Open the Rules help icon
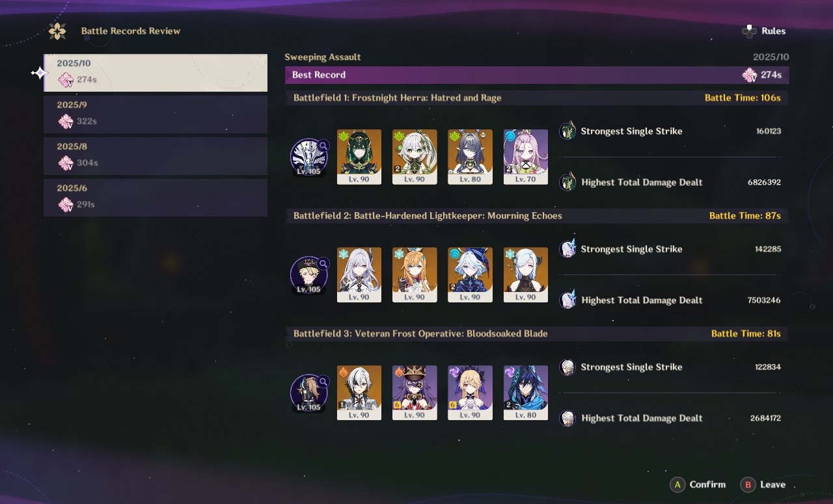The image size is (833, 504). click(x=749, y=31)
